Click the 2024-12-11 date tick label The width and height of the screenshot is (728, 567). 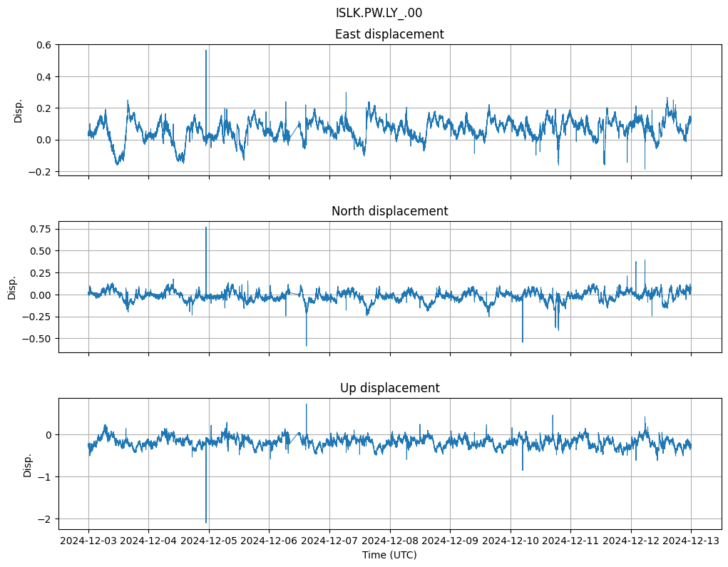[x=570, y=541]
